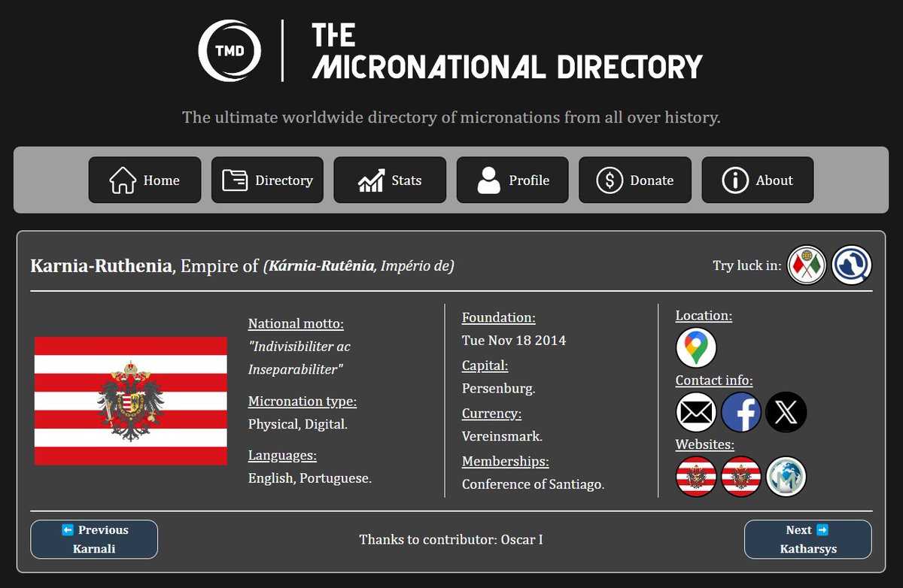Click the second flag-roundel website icon
The width and height of the screenshot is (903, 588).
740,477
